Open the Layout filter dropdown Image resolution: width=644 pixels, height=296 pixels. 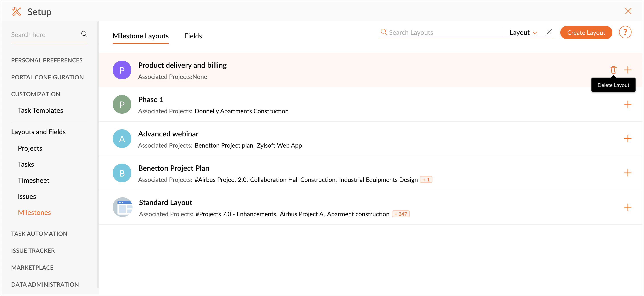[523, 33]
